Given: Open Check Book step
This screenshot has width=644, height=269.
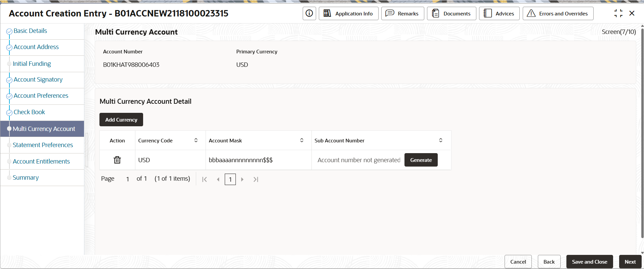Looking at the screenshot, I should 29,112.
